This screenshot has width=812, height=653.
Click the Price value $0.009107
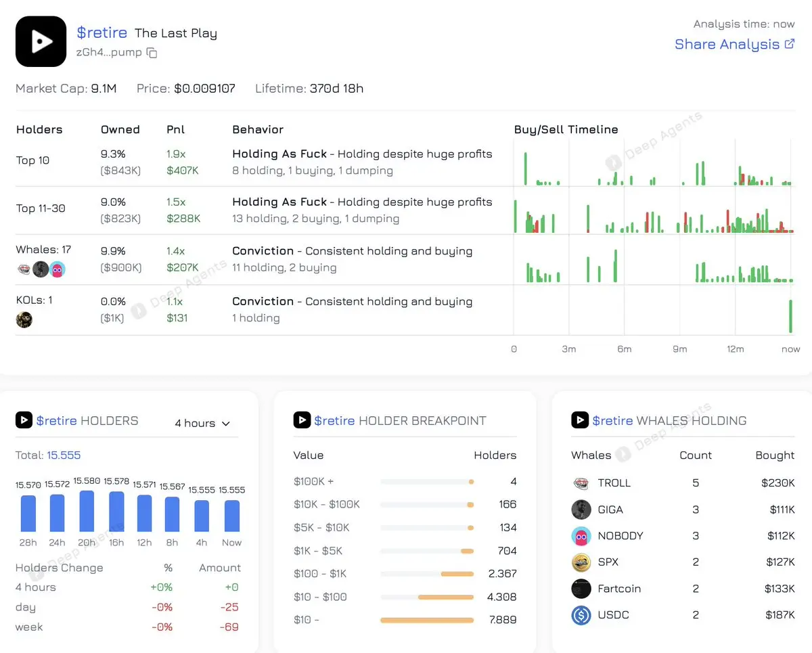(205, 89)
